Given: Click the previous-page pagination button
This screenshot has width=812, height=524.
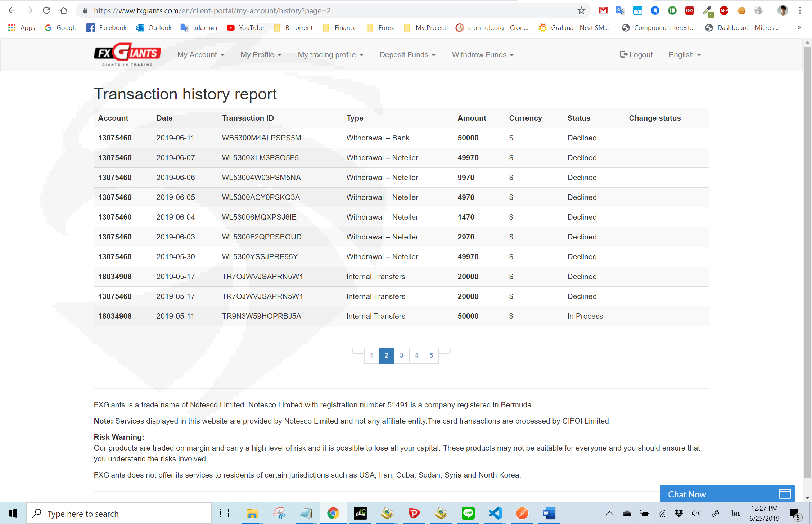Looking at the screenshot, I should (x=358, y=351).
